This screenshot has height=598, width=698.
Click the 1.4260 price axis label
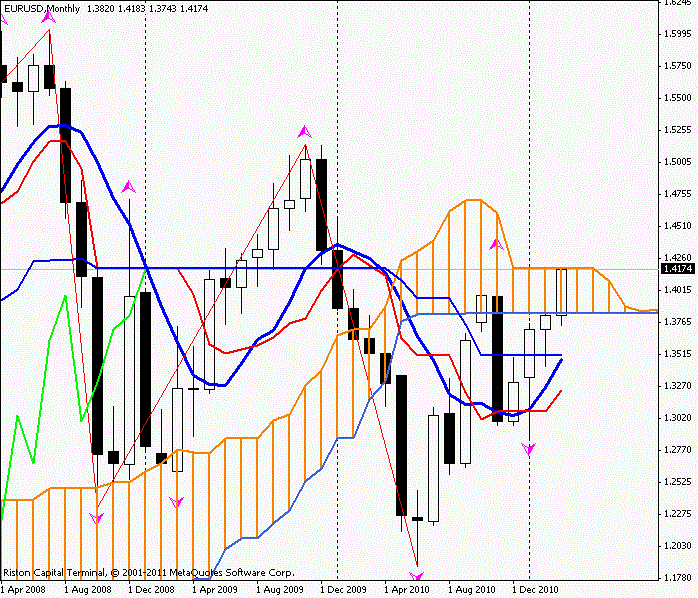678,258
